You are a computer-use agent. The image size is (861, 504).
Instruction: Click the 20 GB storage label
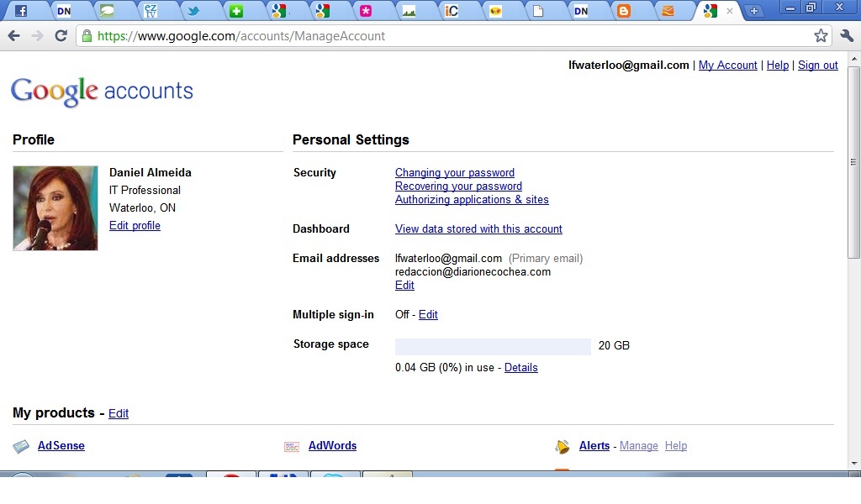click(614, 345)
